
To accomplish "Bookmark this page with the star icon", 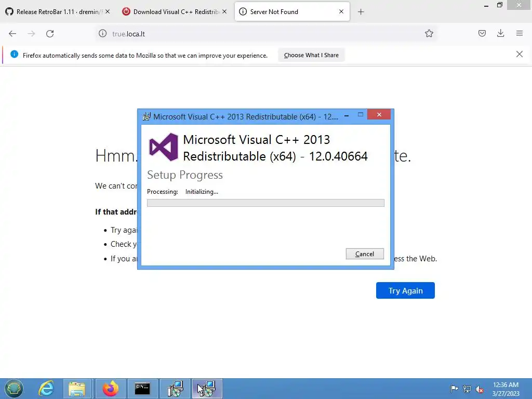I will click(429, 33).
